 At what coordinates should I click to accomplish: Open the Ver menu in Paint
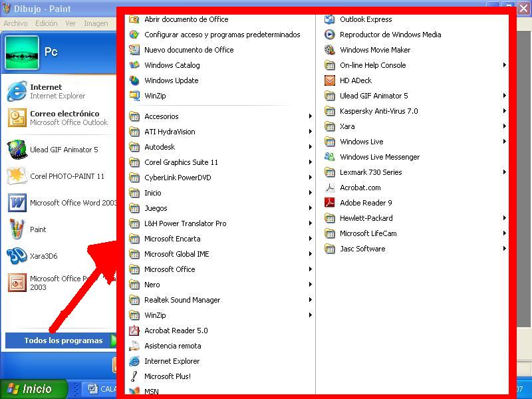pos(70,23)
